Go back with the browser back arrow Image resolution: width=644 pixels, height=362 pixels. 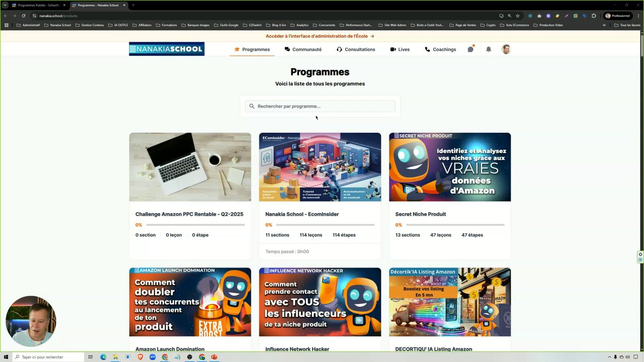pyautogui.click(x=6, y=16)
